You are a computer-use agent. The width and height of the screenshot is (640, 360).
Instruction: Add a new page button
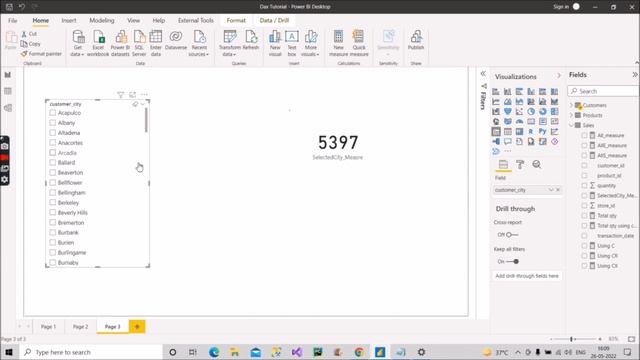(x=137, y=327)
